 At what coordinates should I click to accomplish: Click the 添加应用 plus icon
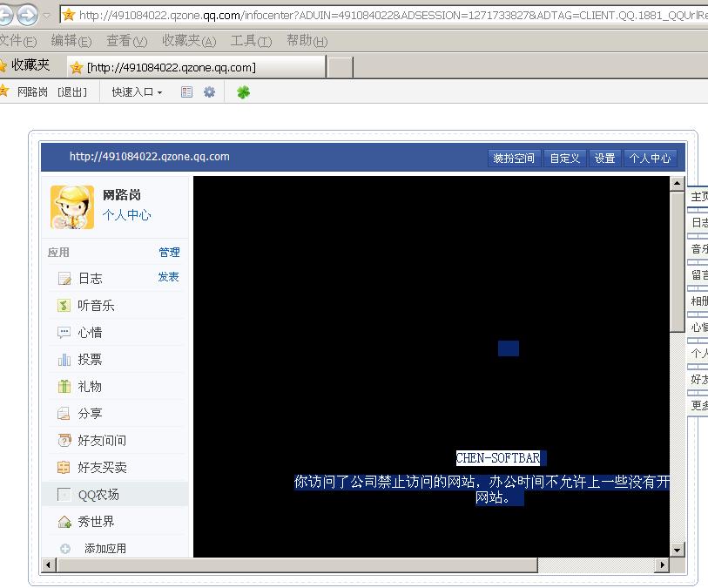point(65,549)
